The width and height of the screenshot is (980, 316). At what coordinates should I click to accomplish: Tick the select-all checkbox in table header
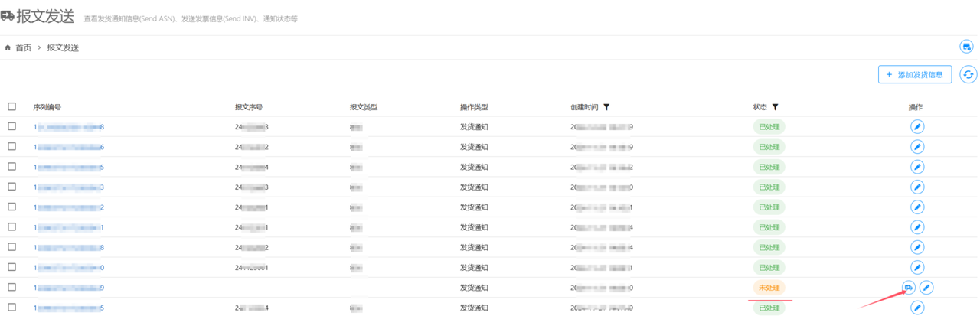point(11,107)
